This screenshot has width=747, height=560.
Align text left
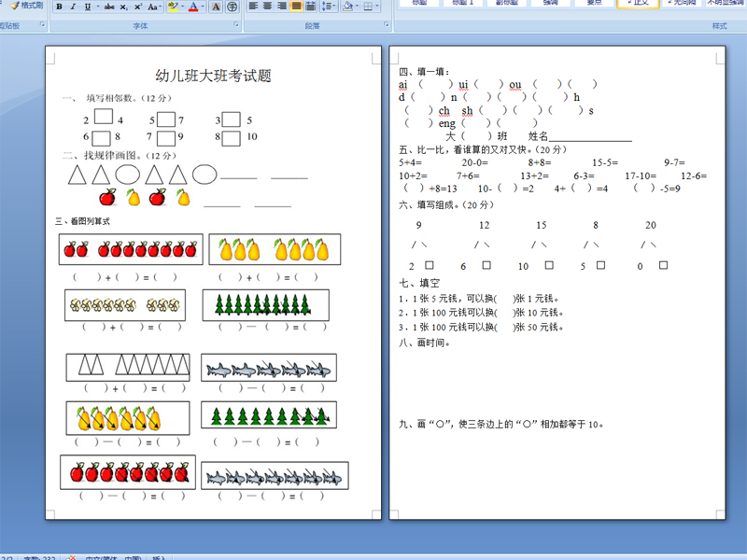pyautogui.click(x=253, y=6)
